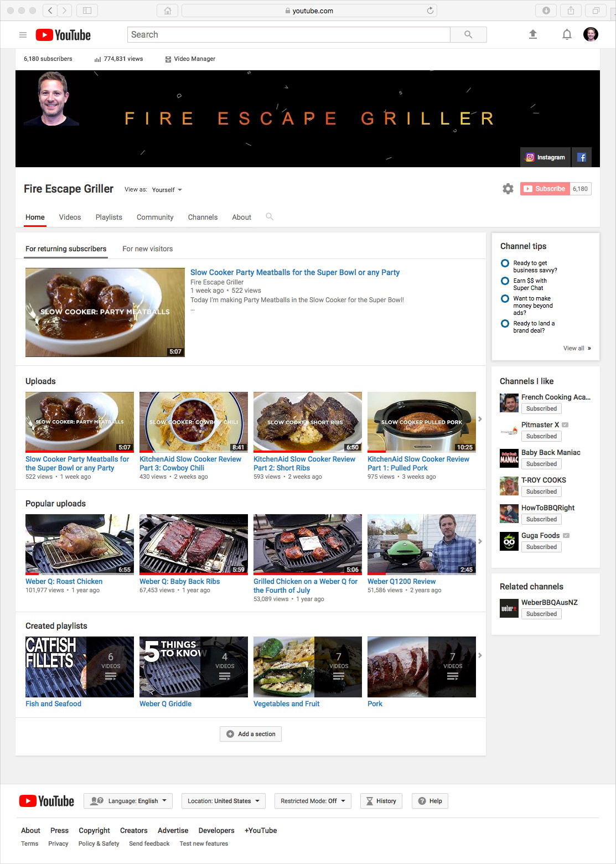Click the footer Help button

click(430, 801)
